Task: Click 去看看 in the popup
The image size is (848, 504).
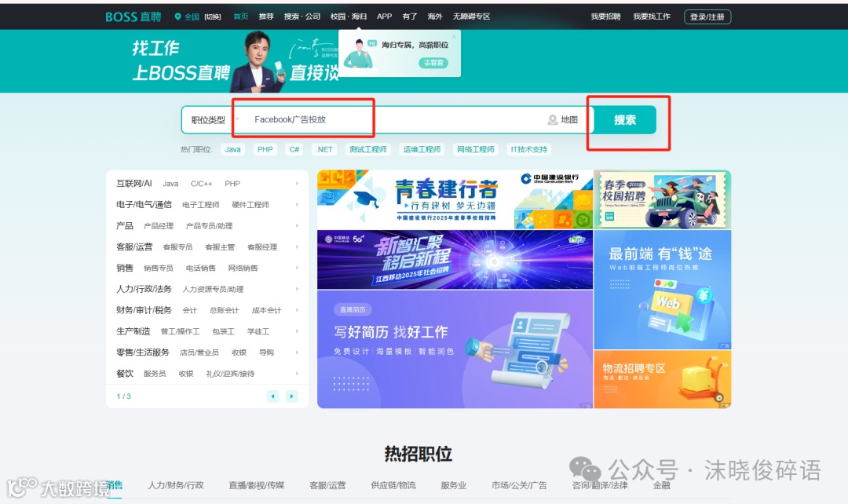Action: pyautogui.click(x=433, y=64)
